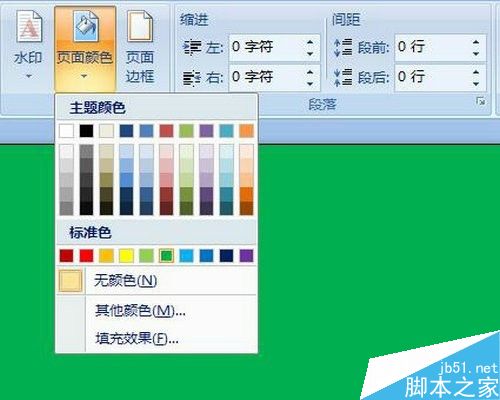Select dark blue theme color swatch
The height and width of the screenshot is (400, 500).
click(x=126, y=131)
